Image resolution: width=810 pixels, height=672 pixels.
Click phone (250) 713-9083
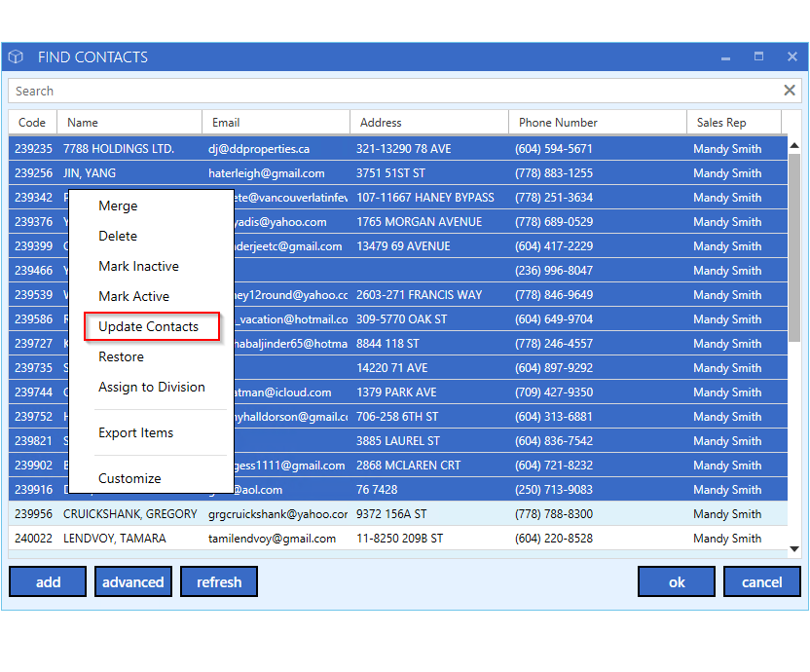553,489
